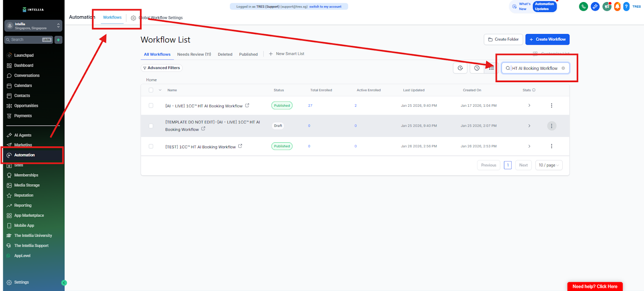
Task: Switch to the Workflows tab
Action: tap(112, 17)
